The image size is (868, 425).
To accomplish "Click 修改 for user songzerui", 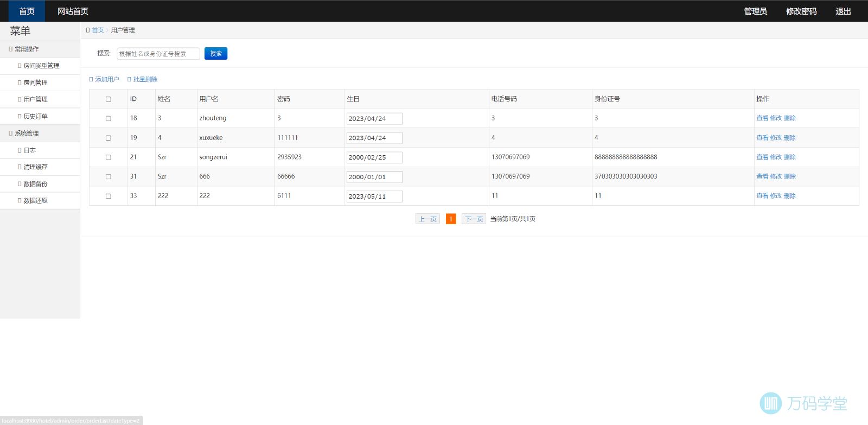I will point(776,157).
